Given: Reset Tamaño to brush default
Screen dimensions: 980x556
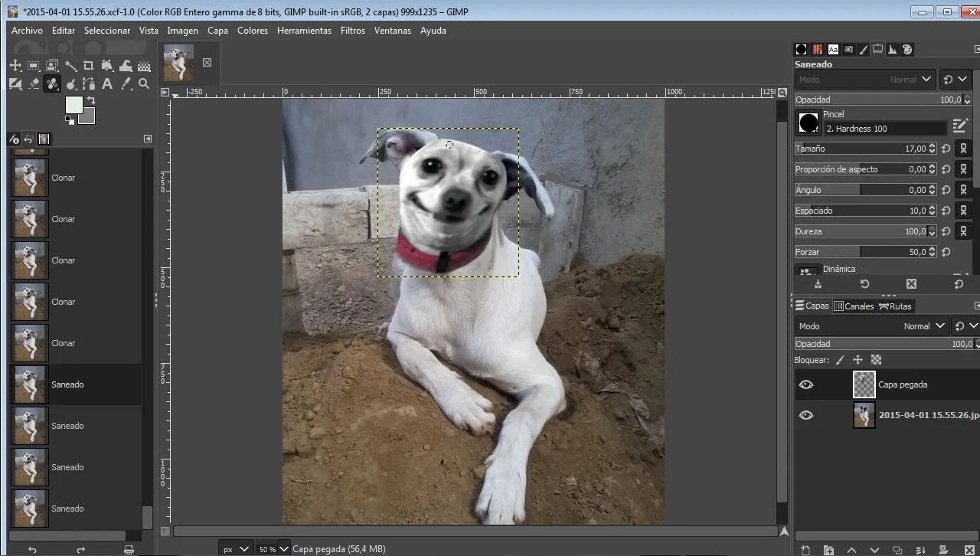Looking at the screenshot, I should (946, 149).
